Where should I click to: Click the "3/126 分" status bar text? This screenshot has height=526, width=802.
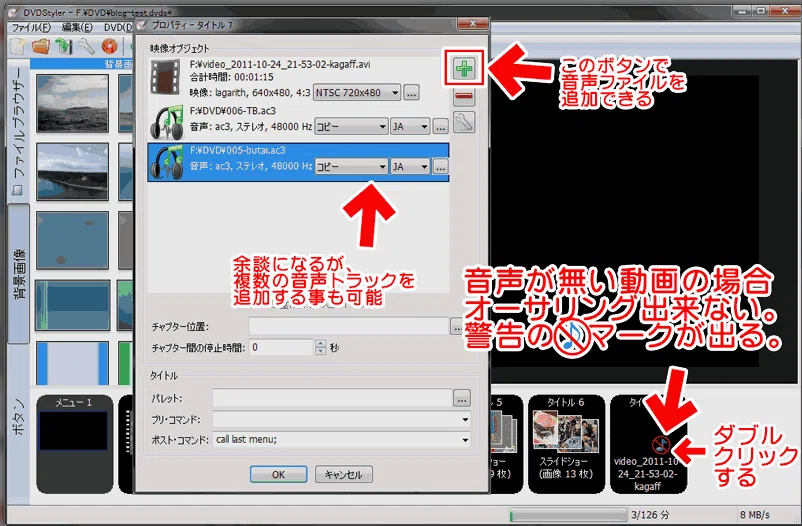[x=650, y=514]
